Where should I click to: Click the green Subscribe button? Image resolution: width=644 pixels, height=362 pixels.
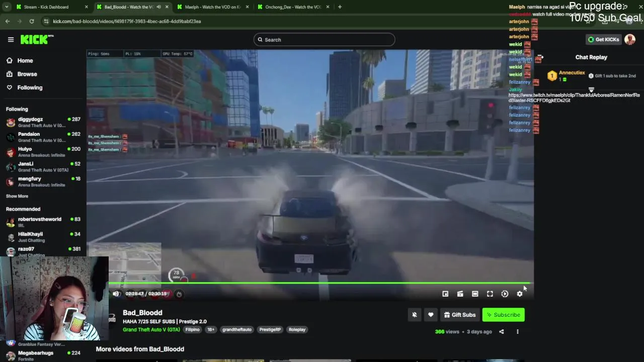point(504,315)
